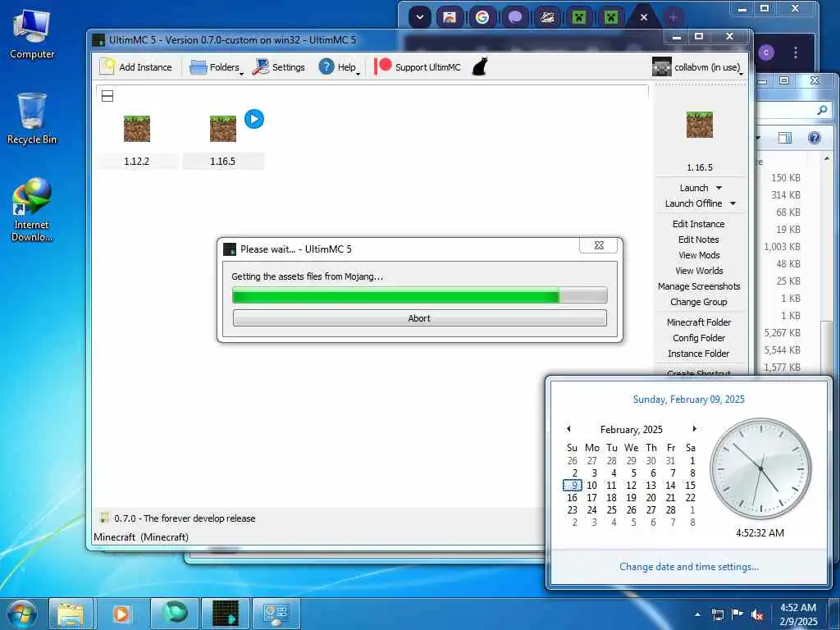Close the Please wait dialog

pyautogui.click(x=599, y=244)
